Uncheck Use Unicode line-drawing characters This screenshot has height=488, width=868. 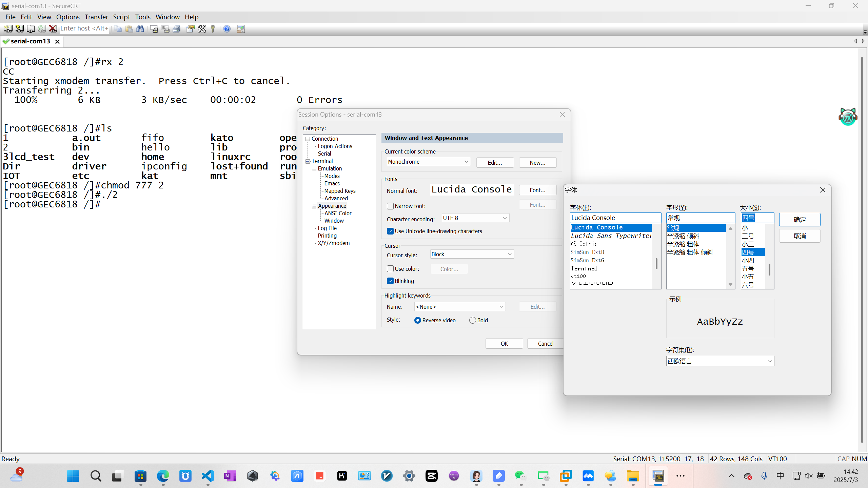pos(390,231)
